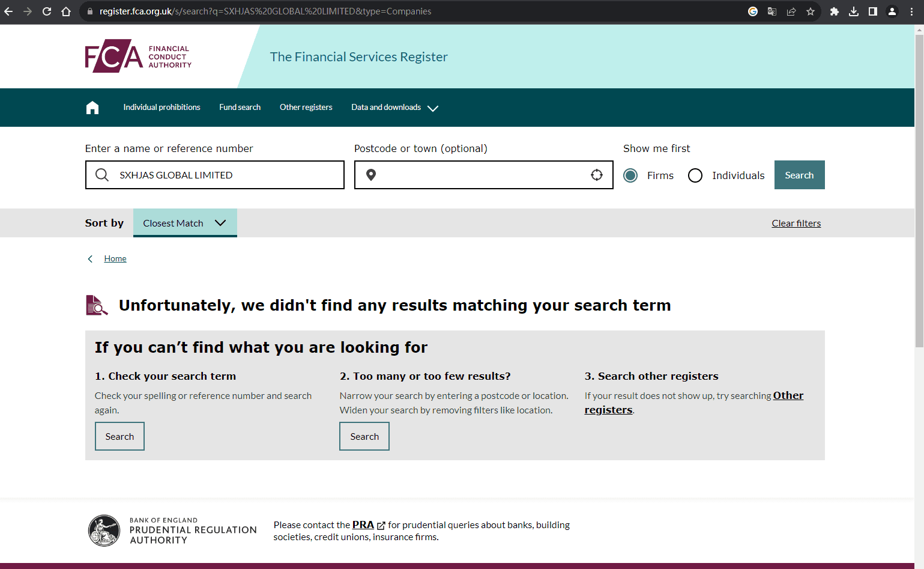Screen dimensions: 924x569
Task: Follow the Other registers link in tip 3
Action: 694,403
